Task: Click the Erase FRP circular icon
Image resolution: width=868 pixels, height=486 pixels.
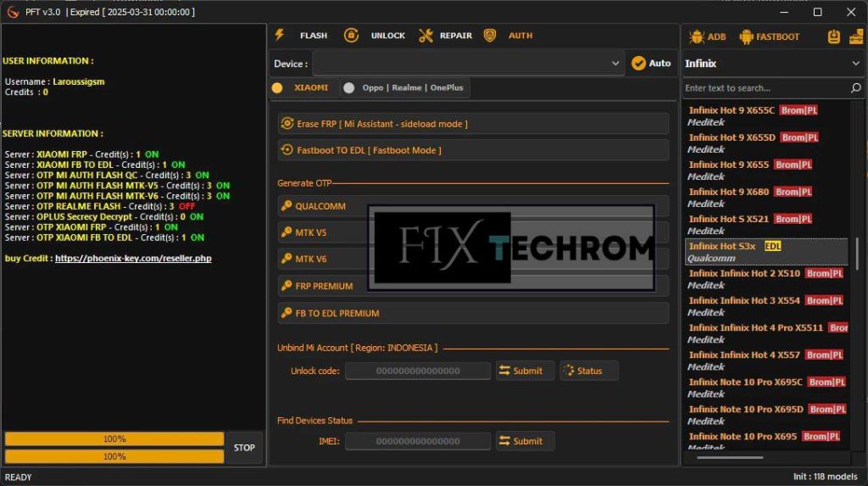Action: [x=287, y=124]
